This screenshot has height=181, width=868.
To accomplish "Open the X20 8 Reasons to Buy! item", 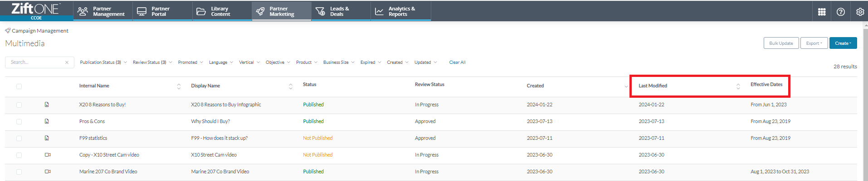I will (x=102, y=105).
